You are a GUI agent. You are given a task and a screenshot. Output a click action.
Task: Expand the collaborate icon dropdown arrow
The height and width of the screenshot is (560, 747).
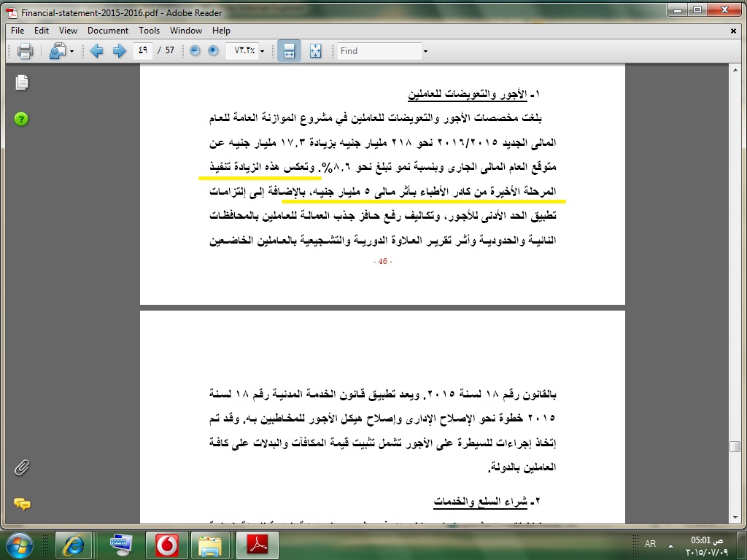72,51
